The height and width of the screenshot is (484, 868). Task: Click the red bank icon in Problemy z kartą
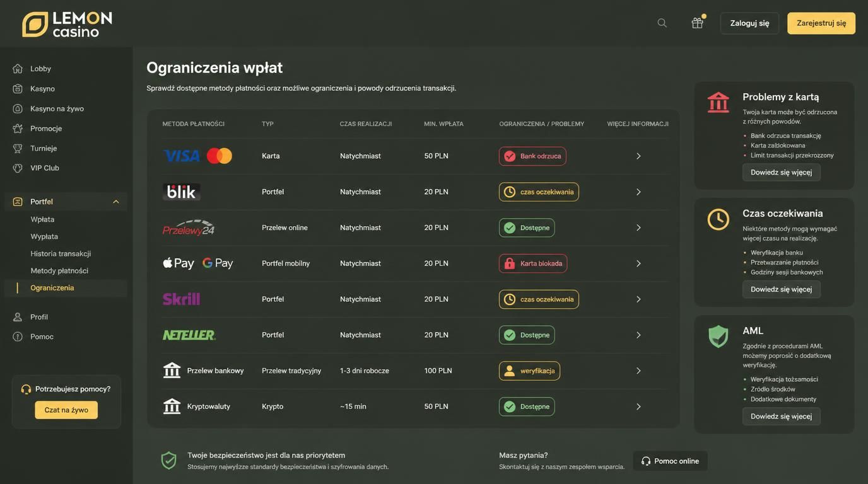(x=718, y=102)
